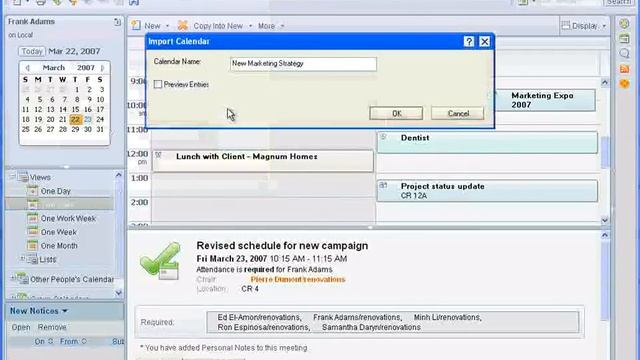
Task: Open the orange RSS feeds sidebar icon
Action: tap(624, 69)
